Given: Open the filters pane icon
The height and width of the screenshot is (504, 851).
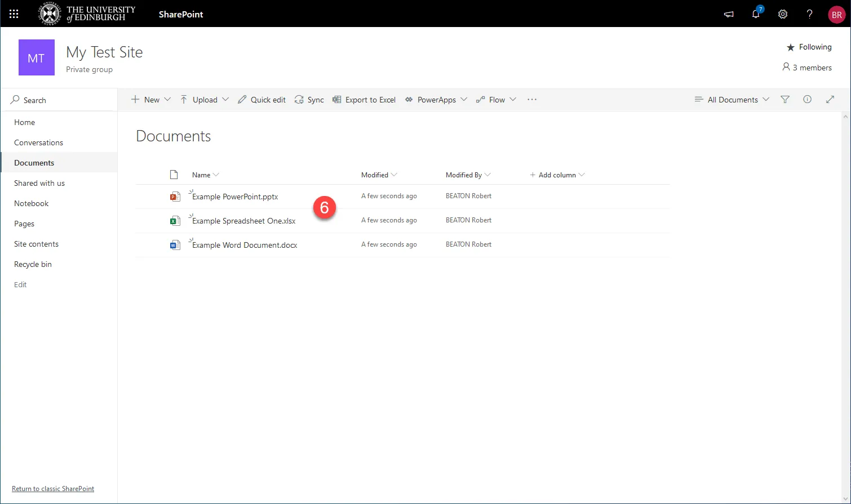Looking at the screenshot, I should (784, 99).
